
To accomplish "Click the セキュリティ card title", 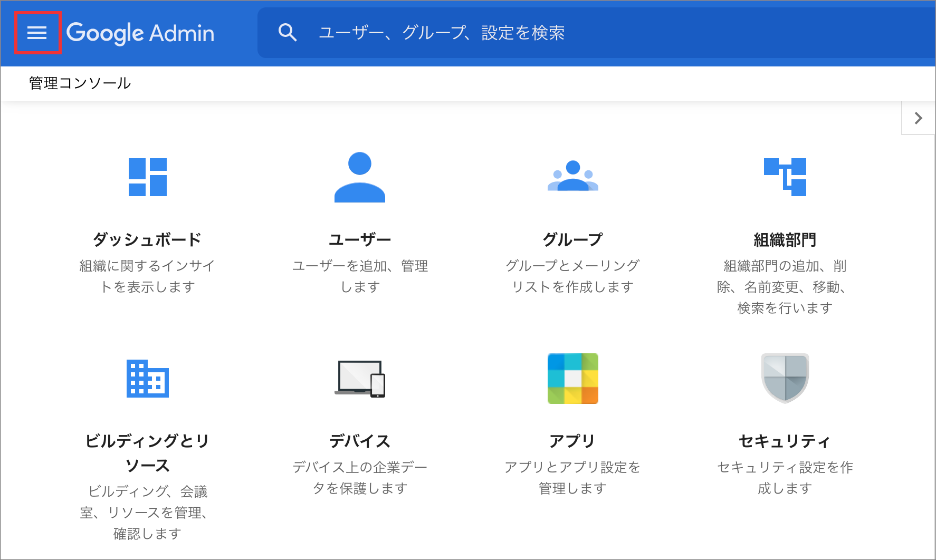I will pyautogui.click(x=785, y=441).
